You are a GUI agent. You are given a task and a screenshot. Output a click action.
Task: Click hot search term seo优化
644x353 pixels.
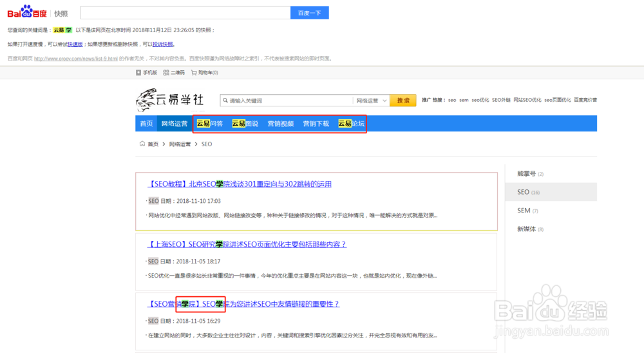click(480, 100)
